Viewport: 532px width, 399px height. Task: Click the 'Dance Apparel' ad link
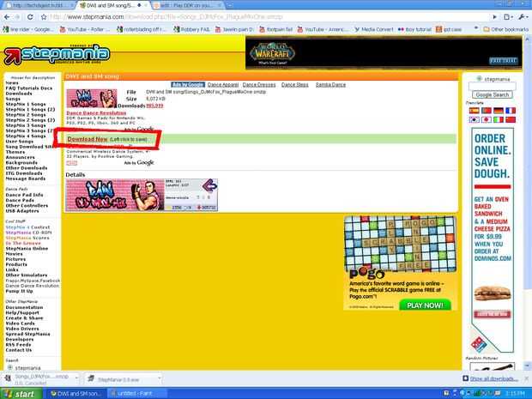(x=223, y=85)
